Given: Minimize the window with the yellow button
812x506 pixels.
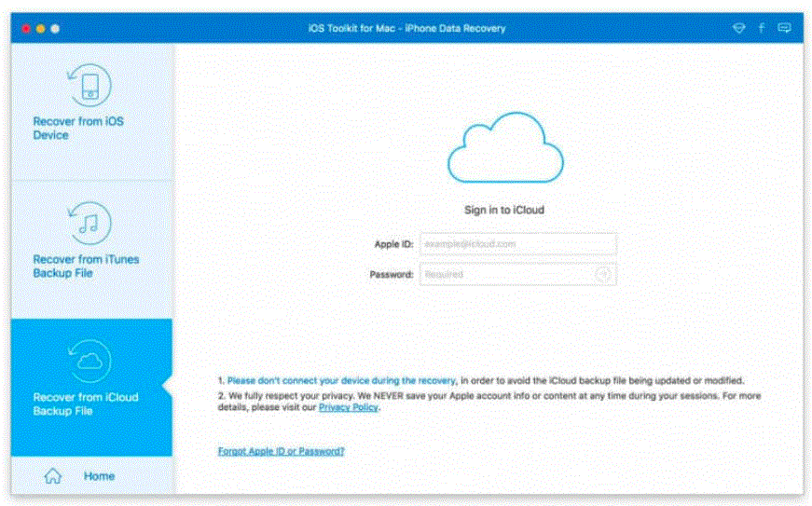Looking at the screenshot, I should click(x=40, y=29).
